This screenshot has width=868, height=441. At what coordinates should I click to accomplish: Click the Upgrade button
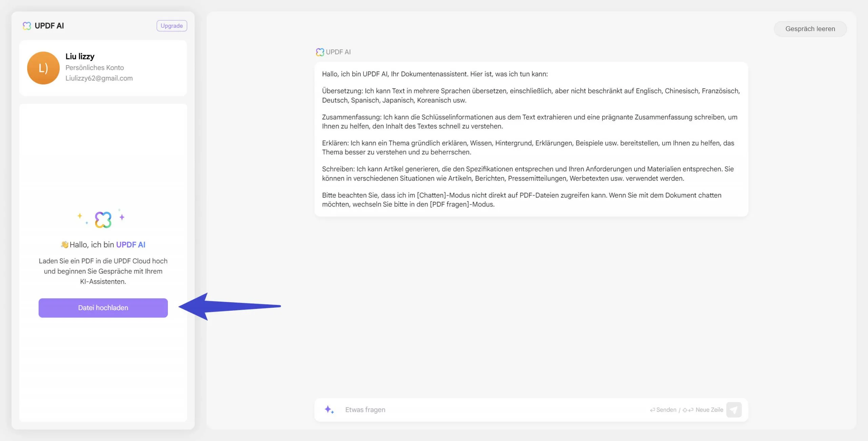[x=172, y=25]
